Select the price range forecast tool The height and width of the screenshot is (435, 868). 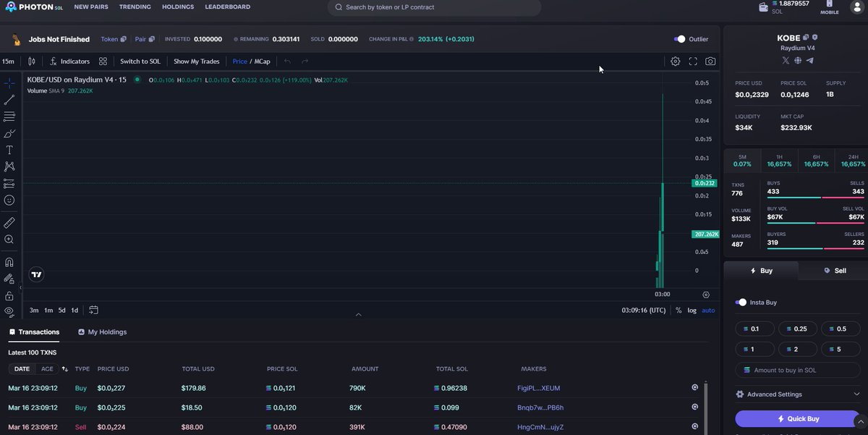click(x=9, y=183)
